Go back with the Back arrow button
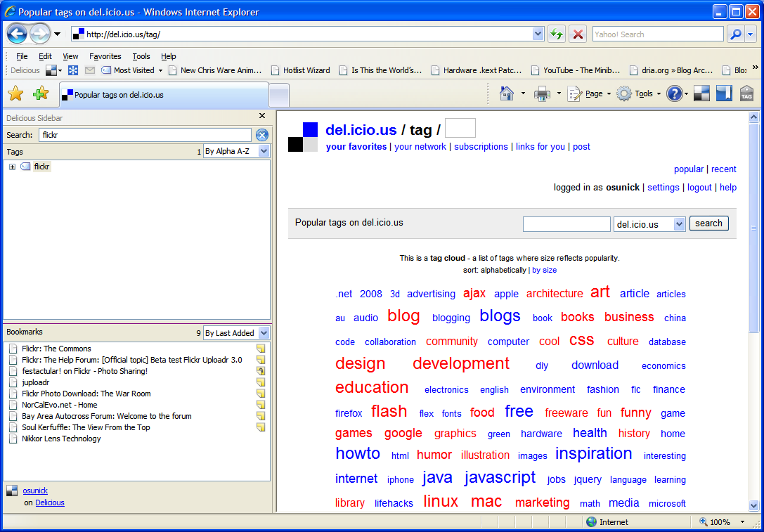This screenshot has height=532, width=764. pos(18,34)
